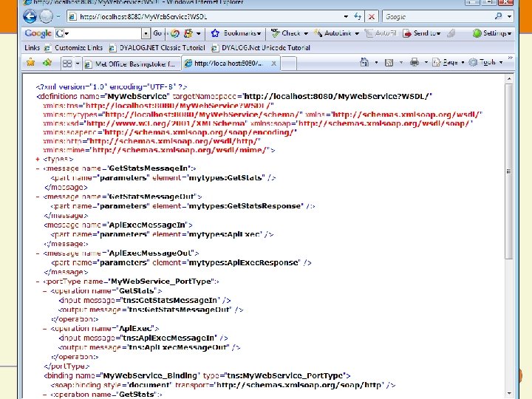The image size is (532, 399).
Task: Click the vertical scrollbar thumb
Action: pos(508,171)
